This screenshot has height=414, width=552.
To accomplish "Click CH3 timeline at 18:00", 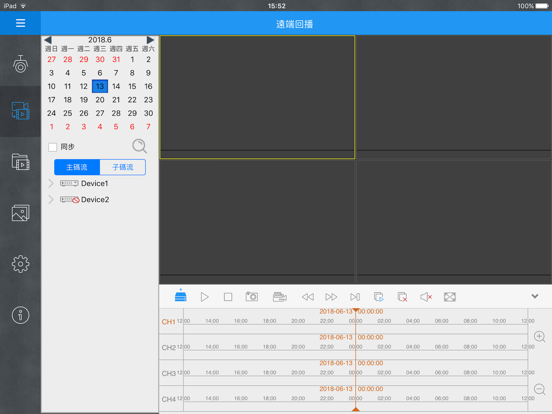I will (269, 372).
